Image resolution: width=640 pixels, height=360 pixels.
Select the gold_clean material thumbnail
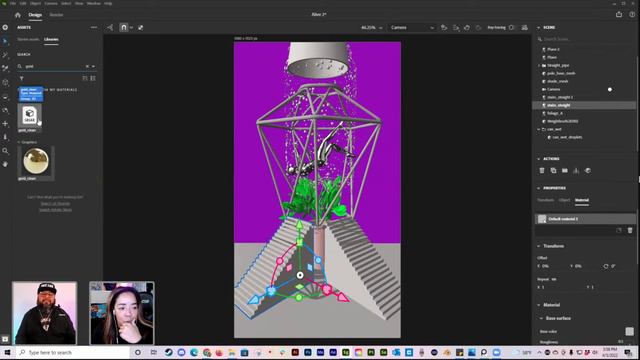(29, 116)
